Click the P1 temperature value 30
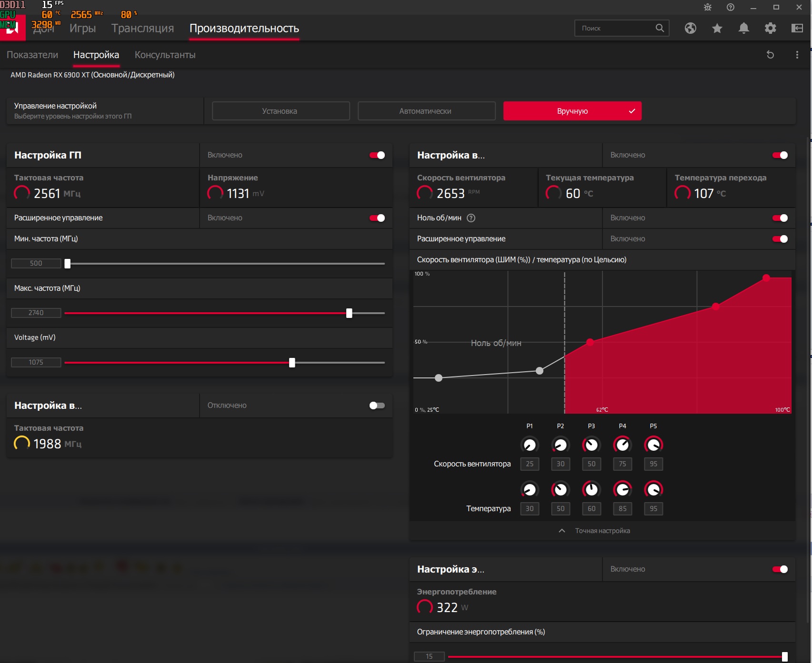This screenshot has width=812, height=663. (x=530, y=509)
